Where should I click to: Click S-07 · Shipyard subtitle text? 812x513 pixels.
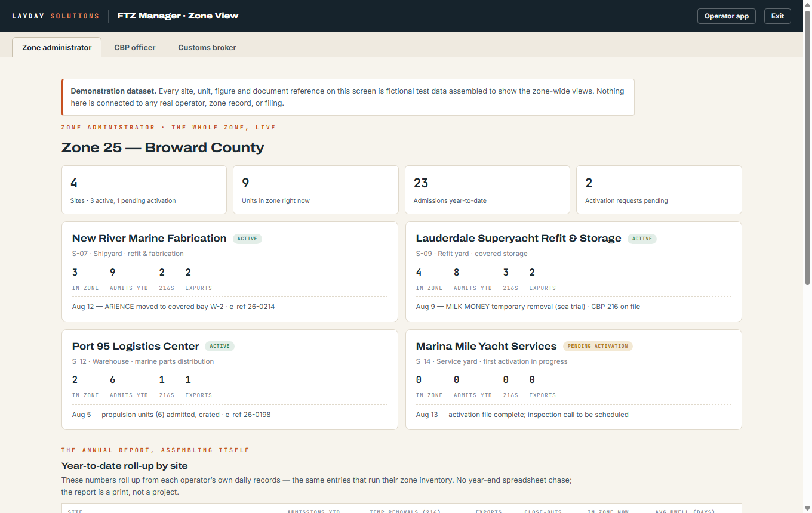tap(128, 254)
